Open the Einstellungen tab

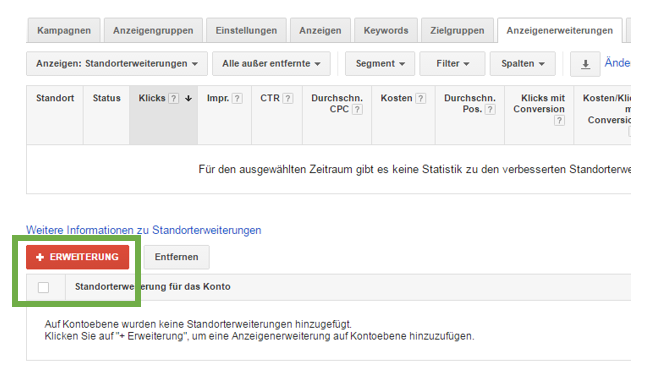246,30
